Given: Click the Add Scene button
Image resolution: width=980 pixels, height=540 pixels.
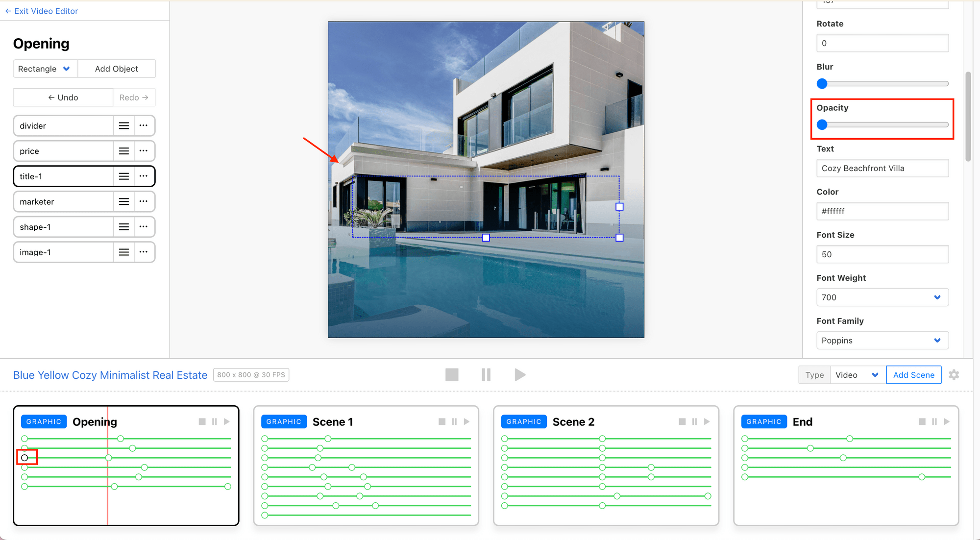Looking at the screenshot, I should tap(913, 375).
